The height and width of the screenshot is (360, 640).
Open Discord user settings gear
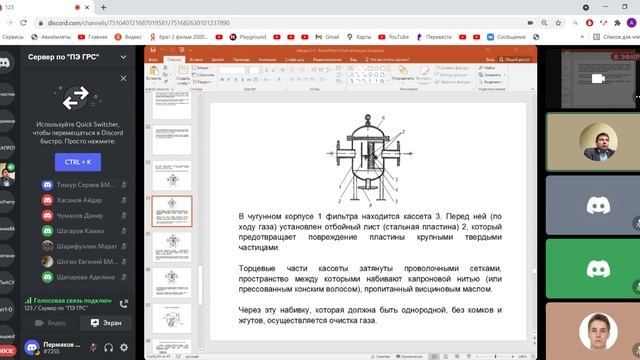click(124, 347)
